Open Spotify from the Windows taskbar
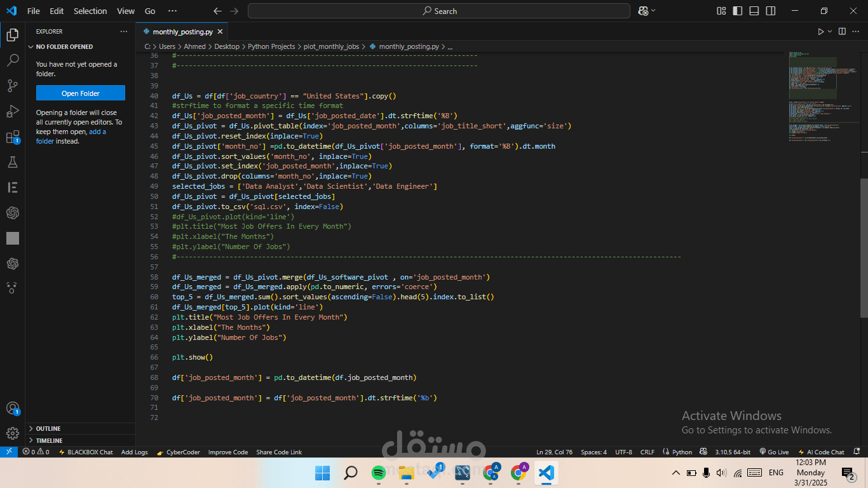868x488 pixels. click(378, 473)
